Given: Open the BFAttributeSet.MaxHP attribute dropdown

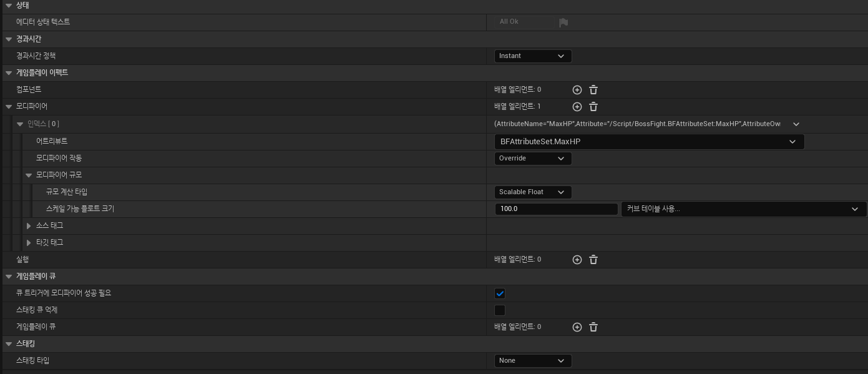Looking at the screenshot, I should (x=649, y=142).
